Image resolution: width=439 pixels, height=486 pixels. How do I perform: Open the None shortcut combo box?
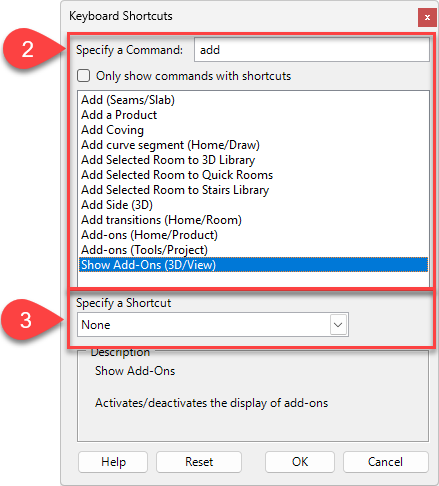(x=213, y=325)
